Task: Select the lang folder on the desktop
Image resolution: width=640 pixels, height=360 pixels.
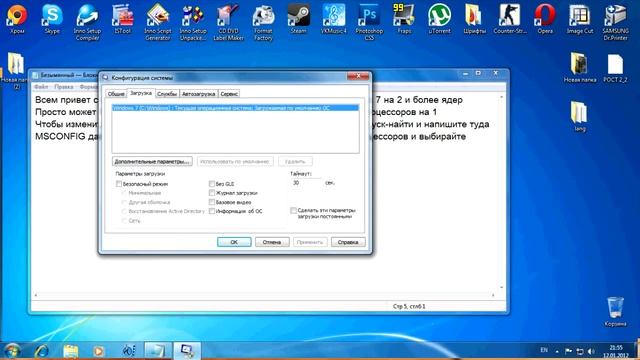Action: (x=580, y=116)
